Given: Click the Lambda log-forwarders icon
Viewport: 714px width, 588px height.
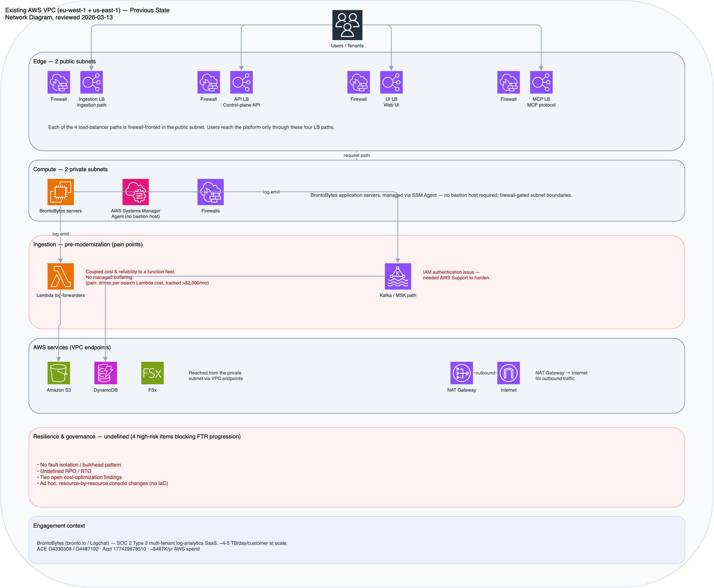Looking at the screenshot, I should click(x=61, y=276).
